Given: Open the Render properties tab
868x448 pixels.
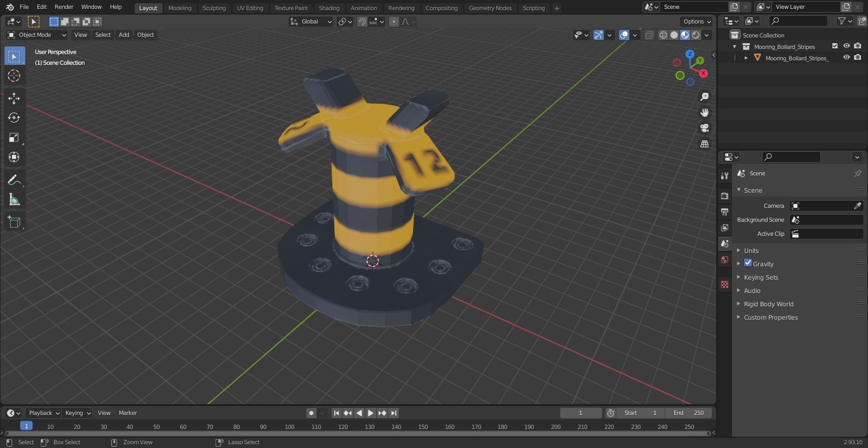Looking at the screenshot, I should pyautogui.click(x=724, y=196).
